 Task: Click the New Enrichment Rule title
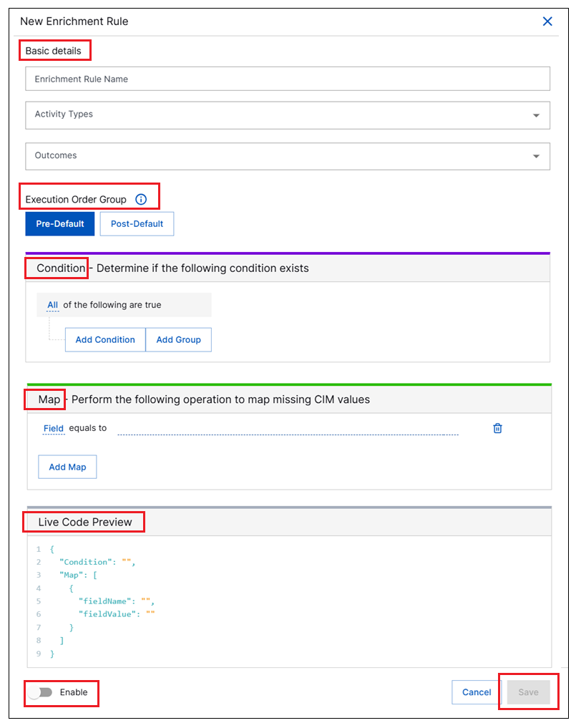pos(74,21)
